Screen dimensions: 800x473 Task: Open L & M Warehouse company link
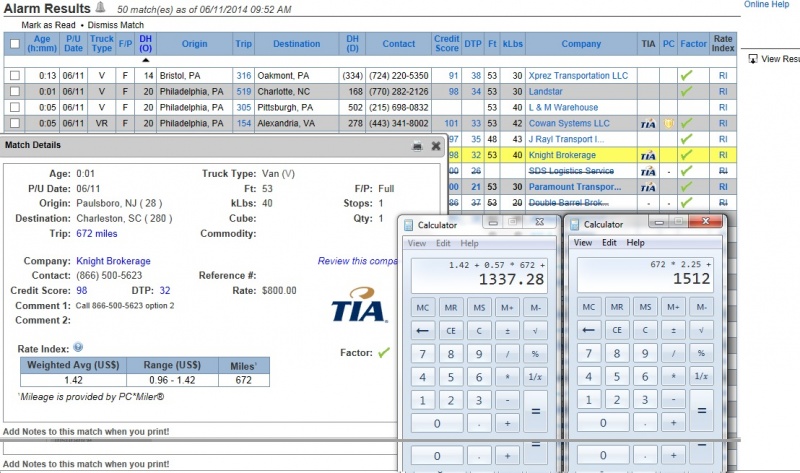pos(563,107)
